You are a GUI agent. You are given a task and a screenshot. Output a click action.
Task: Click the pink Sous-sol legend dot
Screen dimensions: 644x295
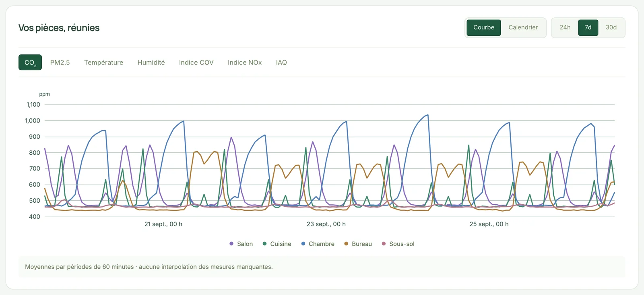coord(384,243)
